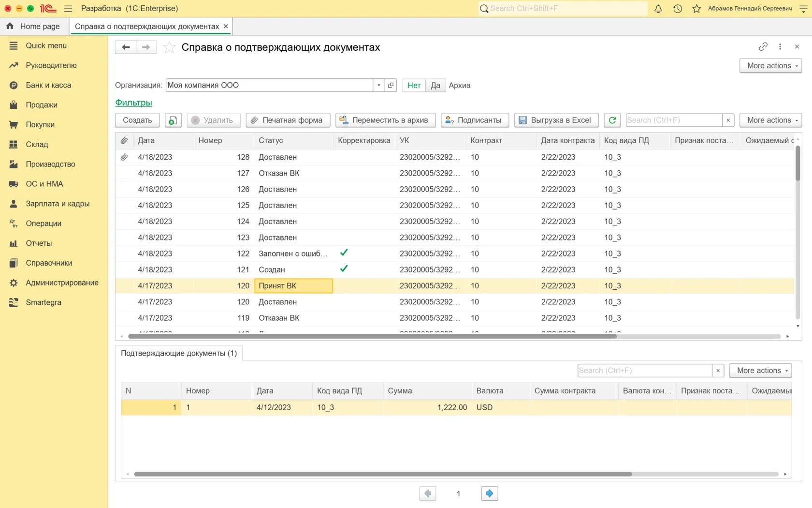Click the get link chain icon
Image resolution: width=812 pixels, height=508 pixels.
(x=763, y=46)
